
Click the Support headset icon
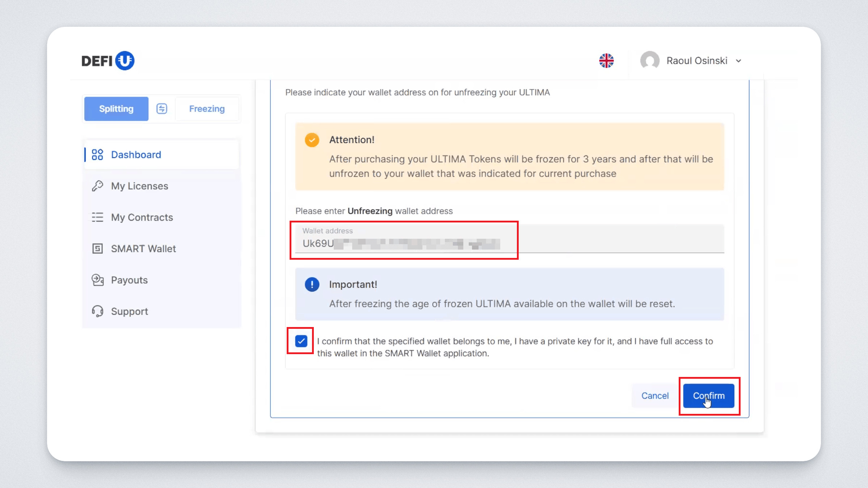point(97,311)
